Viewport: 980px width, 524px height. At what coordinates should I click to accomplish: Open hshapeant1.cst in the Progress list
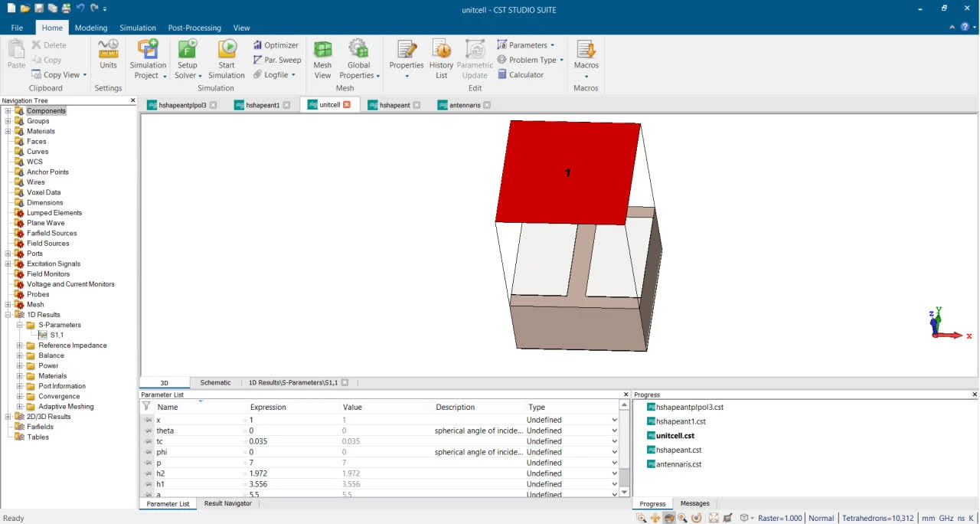click(681, 421)
